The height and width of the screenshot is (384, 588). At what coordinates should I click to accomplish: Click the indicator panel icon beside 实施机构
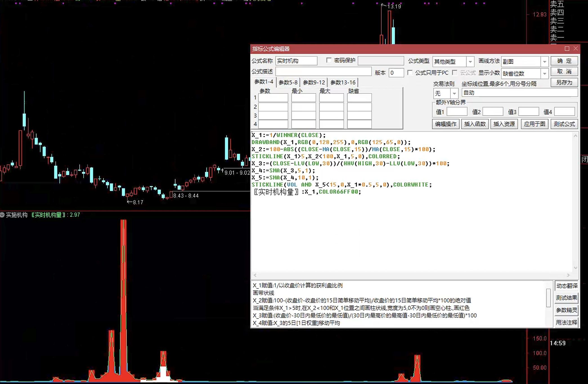pos(2,215)
